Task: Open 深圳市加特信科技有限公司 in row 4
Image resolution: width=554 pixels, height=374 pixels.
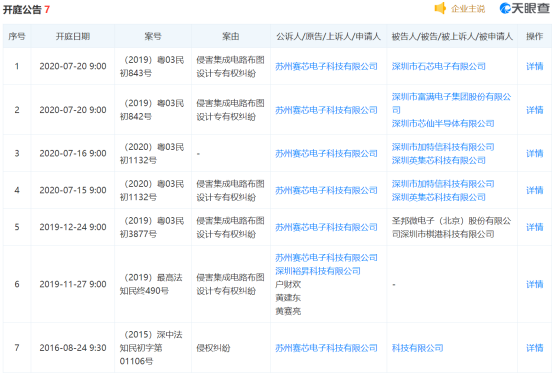Action: pos(443,183)
